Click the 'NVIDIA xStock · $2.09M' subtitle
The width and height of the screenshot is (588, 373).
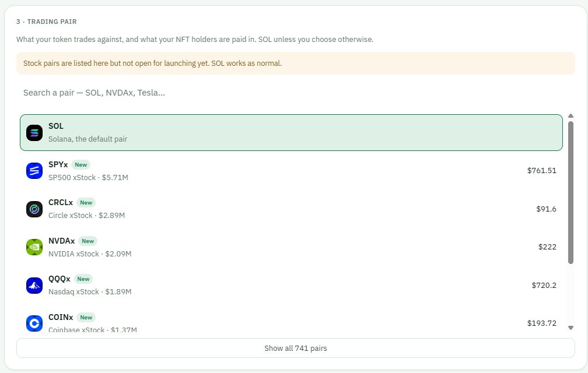pyautogui.click(x=90, y=254)
